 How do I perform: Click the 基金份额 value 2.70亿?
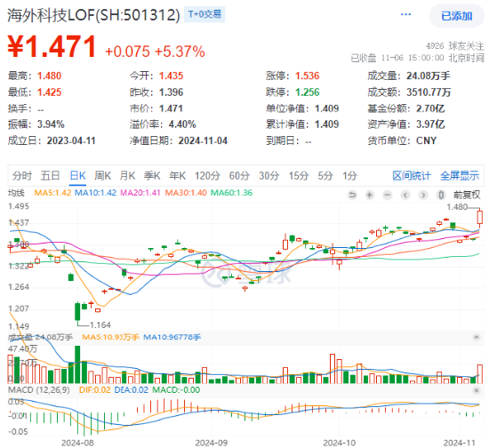pos(430,108)
